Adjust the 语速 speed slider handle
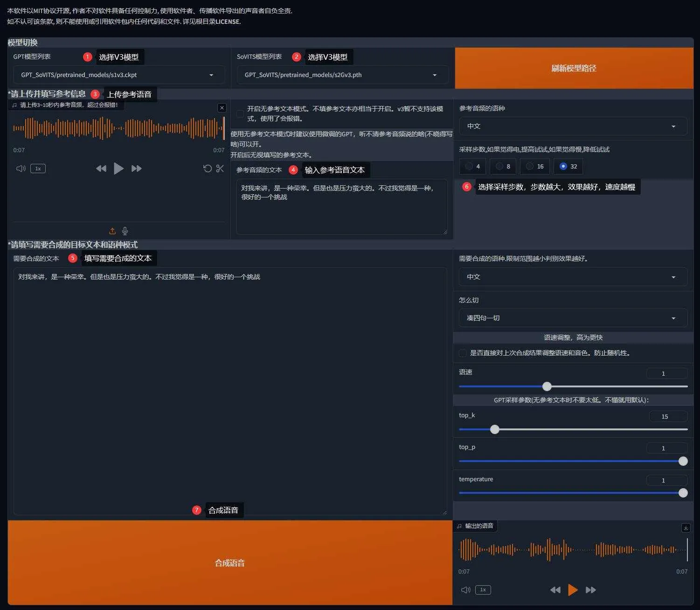The image size is (700, 610). coord(547,386)
